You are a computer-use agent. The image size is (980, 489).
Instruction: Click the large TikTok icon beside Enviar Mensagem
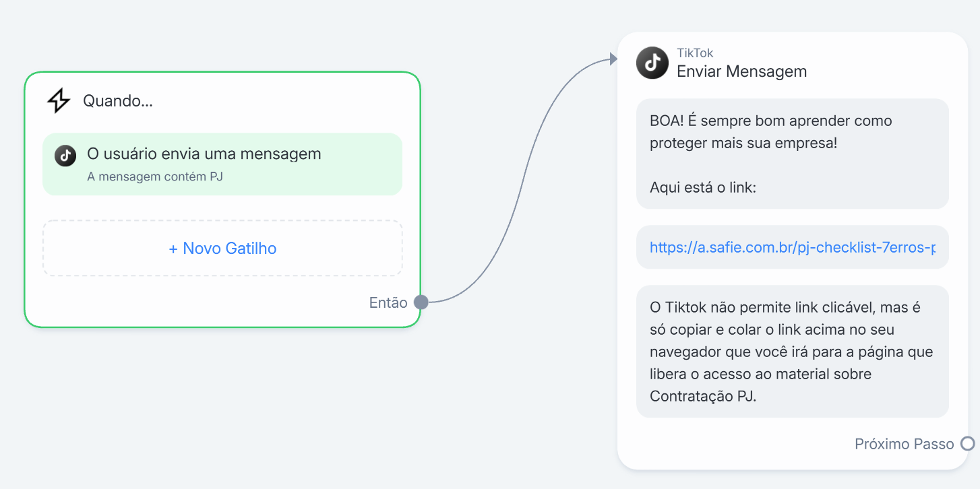point(652,63)
